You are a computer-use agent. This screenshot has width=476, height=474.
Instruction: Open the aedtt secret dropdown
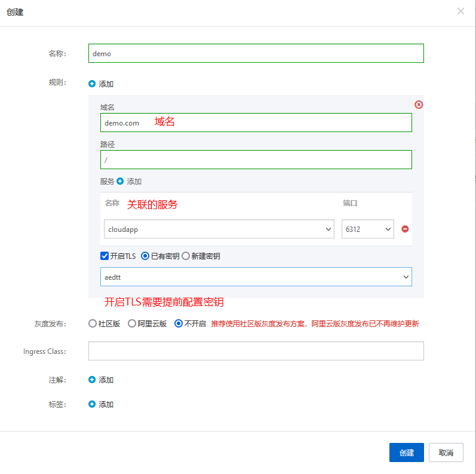256,277
